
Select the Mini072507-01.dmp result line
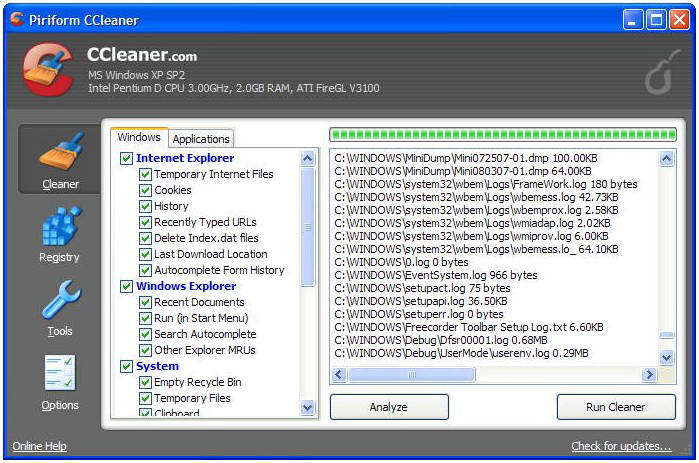466,158
